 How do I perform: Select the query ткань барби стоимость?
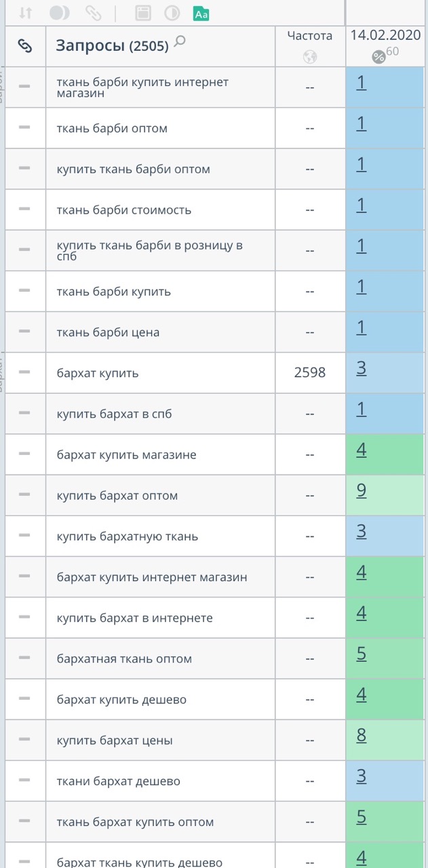click(124, 210)
